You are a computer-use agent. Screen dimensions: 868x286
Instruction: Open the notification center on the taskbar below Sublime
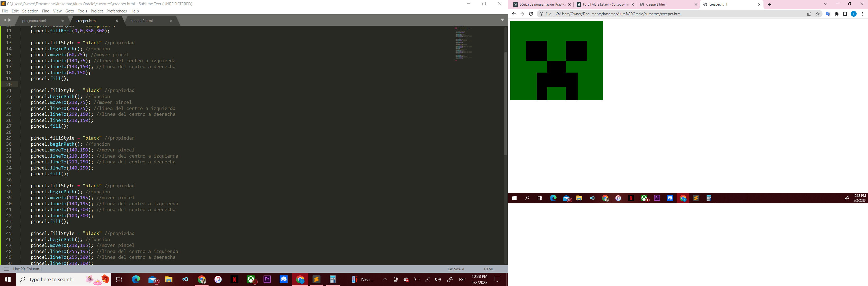497,279
